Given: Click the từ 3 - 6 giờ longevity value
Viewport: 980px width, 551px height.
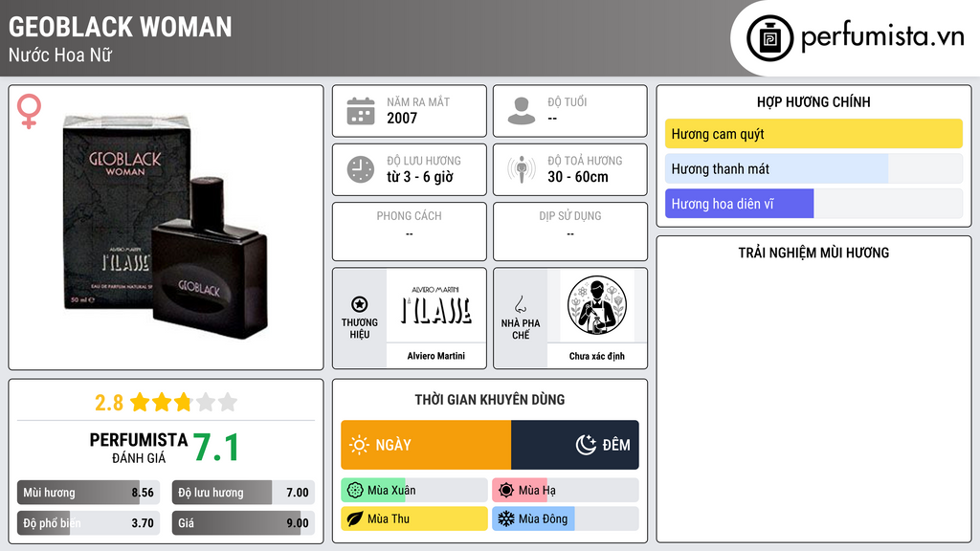Looking at the screenshot, I should point(420,177).
